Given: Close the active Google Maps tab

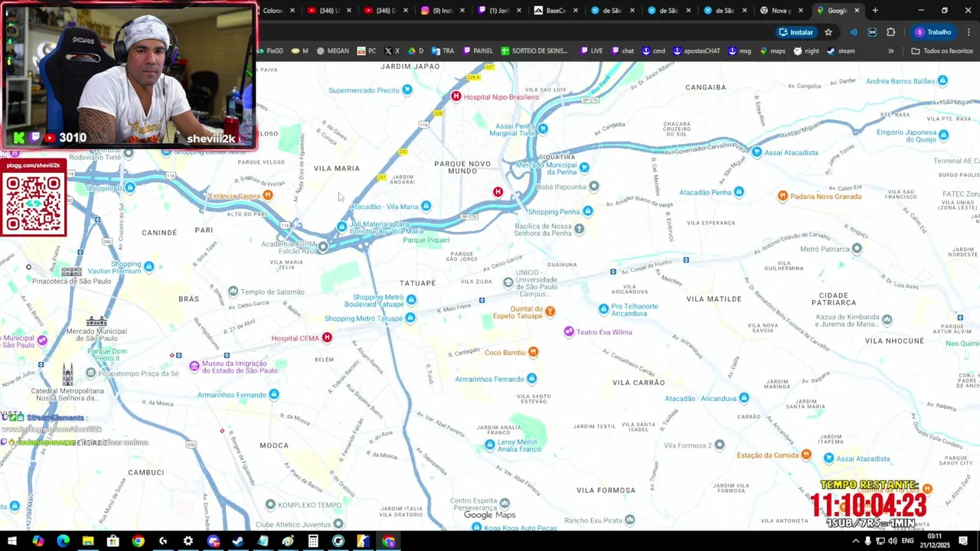Looking at the screenshot, I should [857, 11].
